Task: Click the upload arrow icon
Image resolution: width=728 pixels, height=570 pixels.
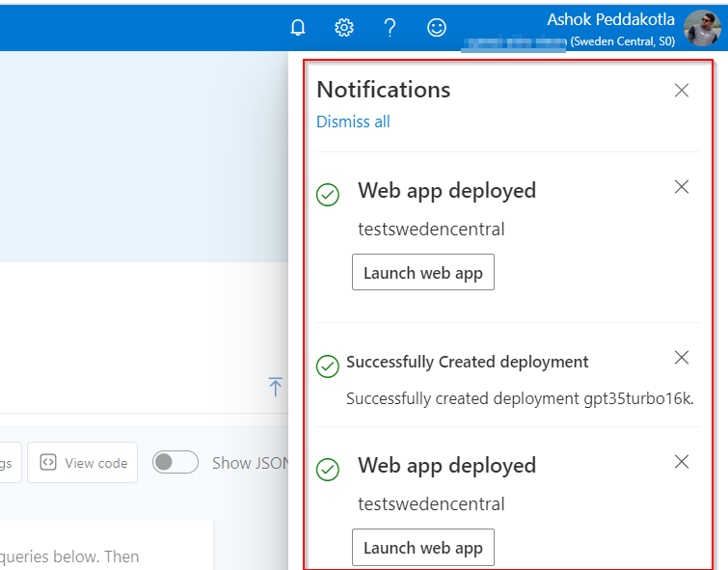Action: (x=276, y=387)
